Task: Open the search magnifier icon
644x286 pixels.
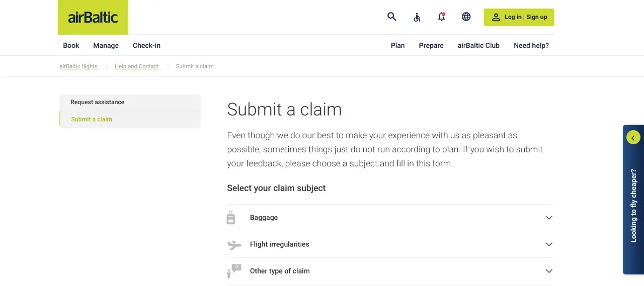Action: [x=391, y=17]
